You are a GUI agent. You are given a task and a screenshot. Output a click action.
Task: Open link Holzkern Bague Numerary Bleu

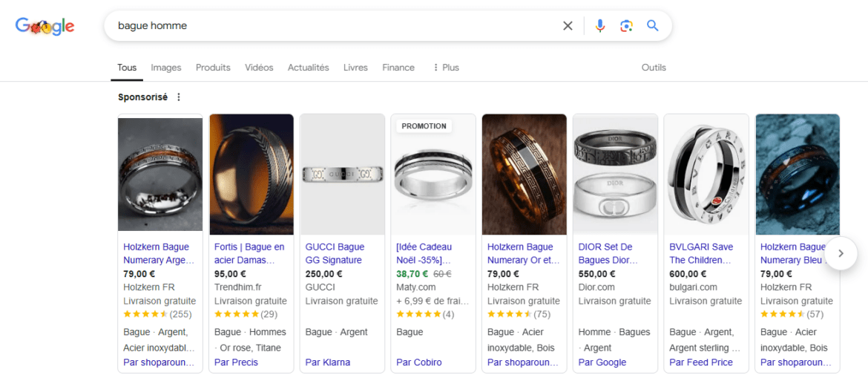tap(793, 253)
